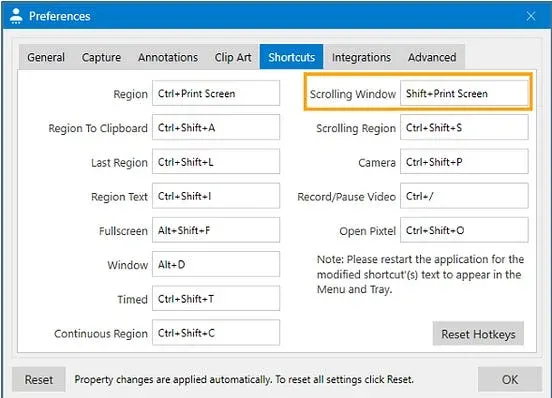Image resolution: width=552 pixels, height=398 pixels.
Task: Click the 'Property changes are applied automatically' text
Action: (x=244, y=380)
